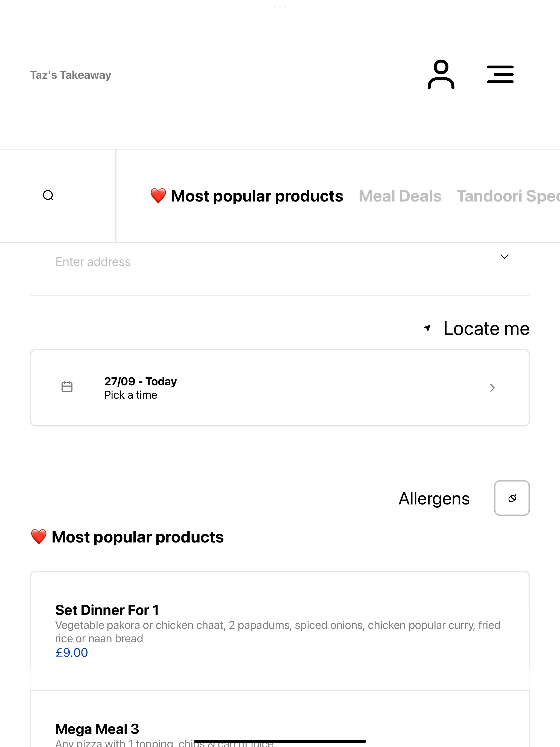560x747 pixels.
Task: Click the Locate me link
Action: [486, 328]
